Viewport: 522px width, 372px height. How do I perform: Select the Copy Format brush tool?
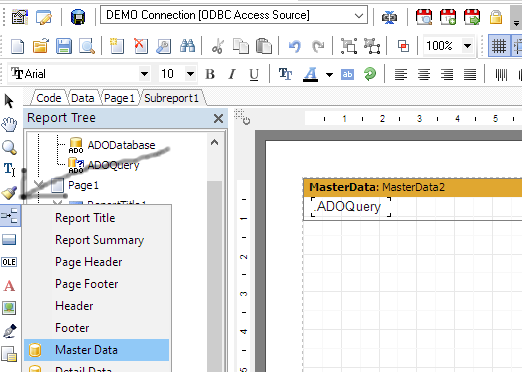pos(9,192)
